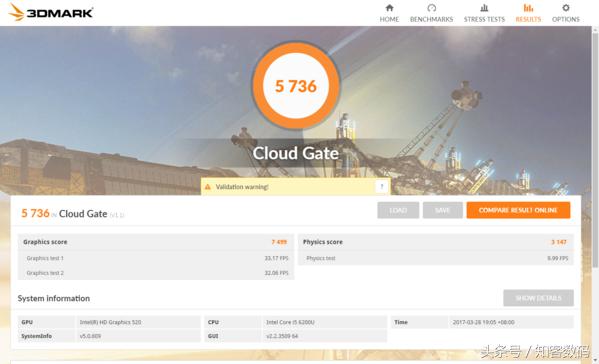Viewport: 599px width, 364px height.
Task: Select the Stress Tests chart icon
Action: [x=484, y=8]
